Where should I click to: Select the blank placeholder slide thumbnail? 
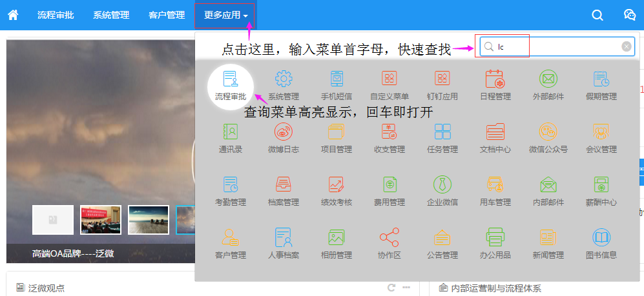(53, 220)
